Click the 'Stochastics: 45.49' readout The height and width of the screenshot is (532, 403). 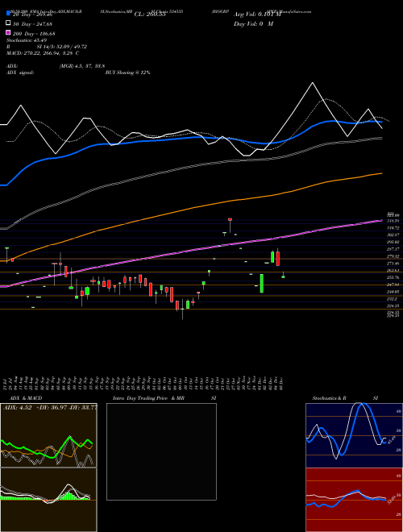point(27,40)
